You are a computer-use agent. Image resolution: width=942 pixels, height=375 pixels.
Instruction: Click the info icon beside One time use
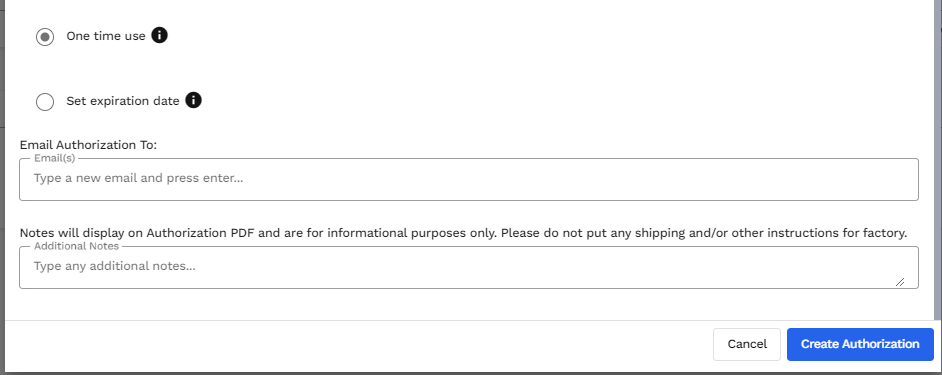point(159,35)
